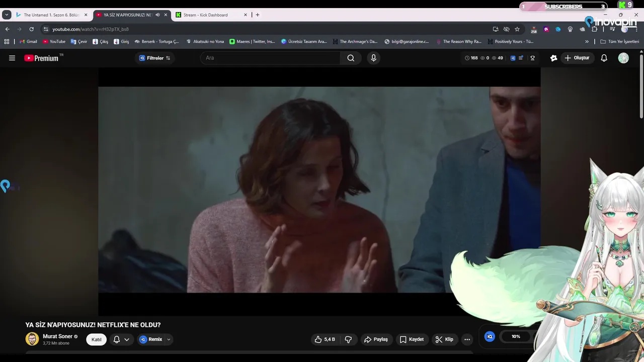Click the trophy icon in YouTube header
Screen dimensions: 644x362
coord(532,58)
